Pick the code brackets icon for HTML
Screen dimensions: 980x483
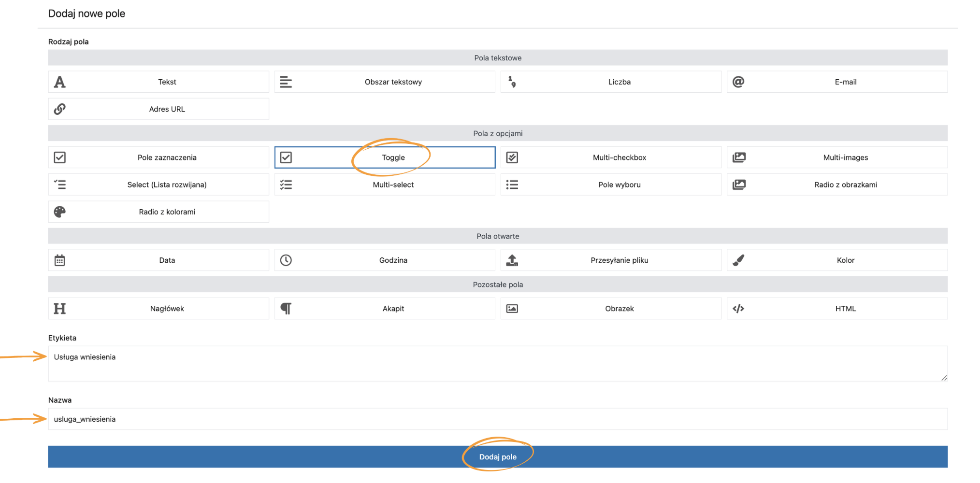[x=738, y=309]
